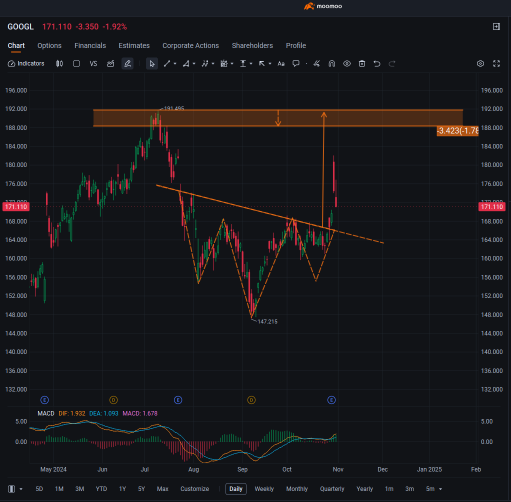Expand the arrow tool options
This screenshot has height=502, width=511.
click(x=270, y=64)
